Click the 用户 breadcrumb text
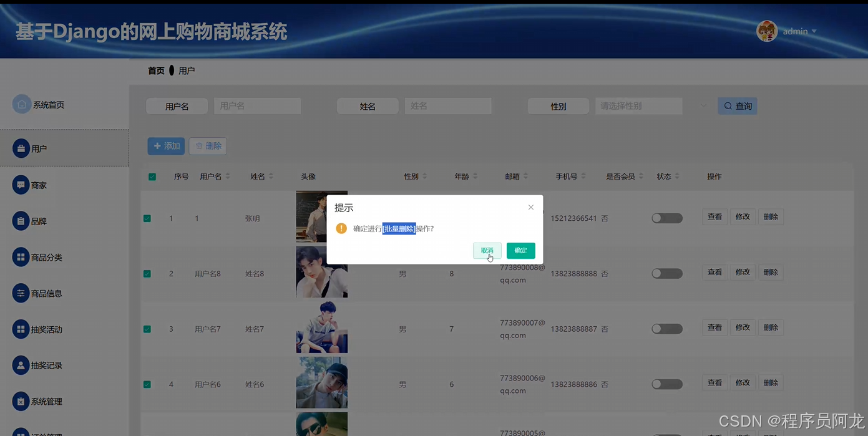The height and width of the screenshot is (436, 868). point(187,71)
